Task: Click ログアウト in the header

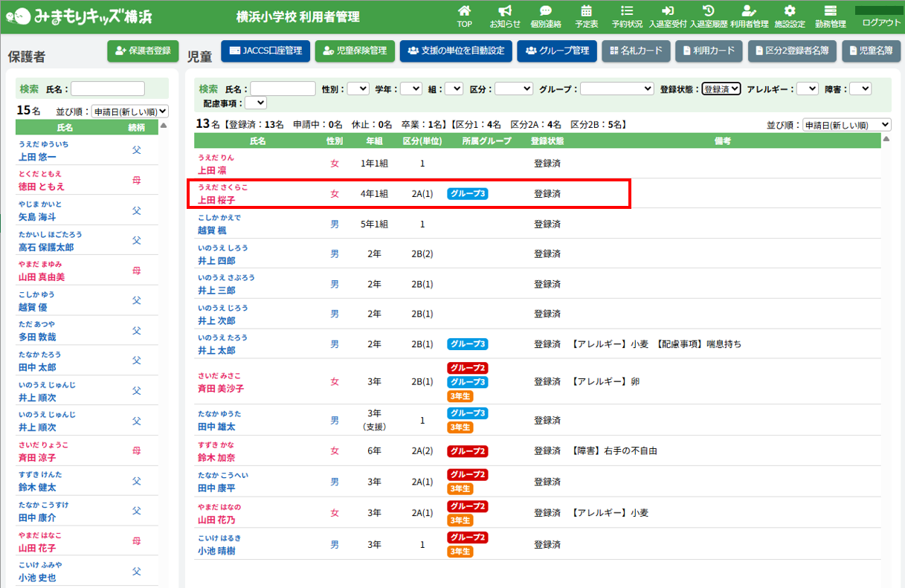Action: [880, 22]
